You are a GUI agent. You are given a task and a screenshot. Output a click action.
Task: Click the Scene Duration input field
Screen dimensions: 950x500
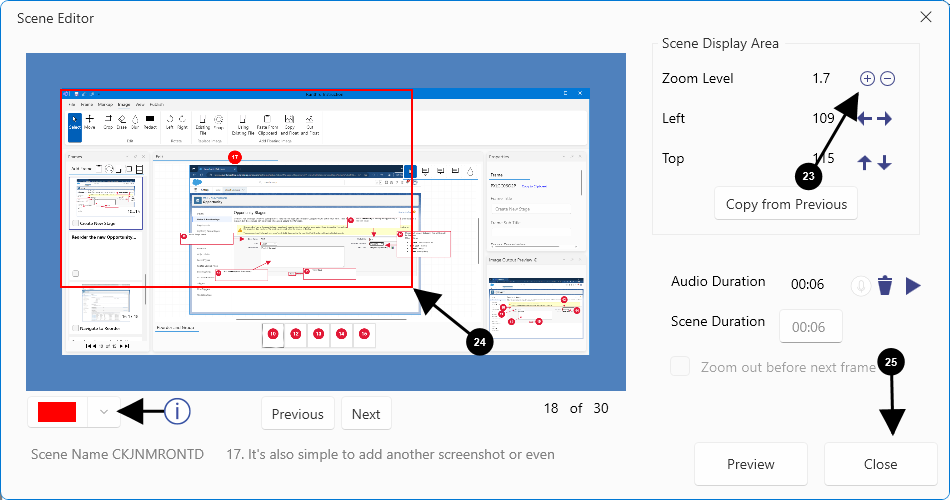pos(810,327)
